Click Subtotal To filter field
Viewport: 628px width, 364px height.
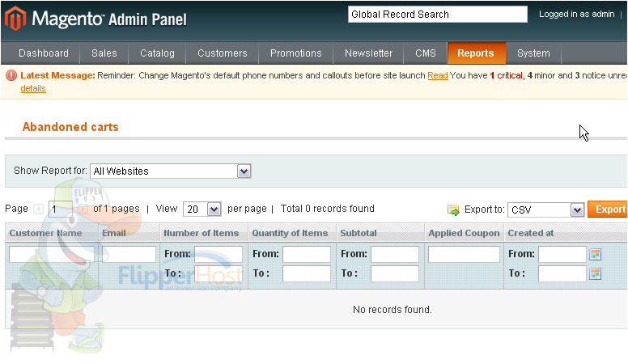(395, 274)
